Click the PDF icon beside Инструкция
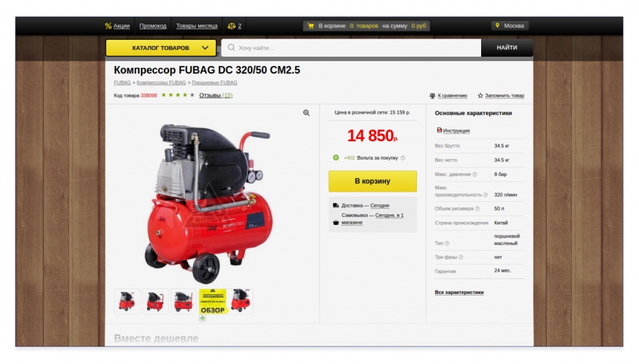Image resolution: width=639 pixels, height=364 pixels. pos(439,130)
